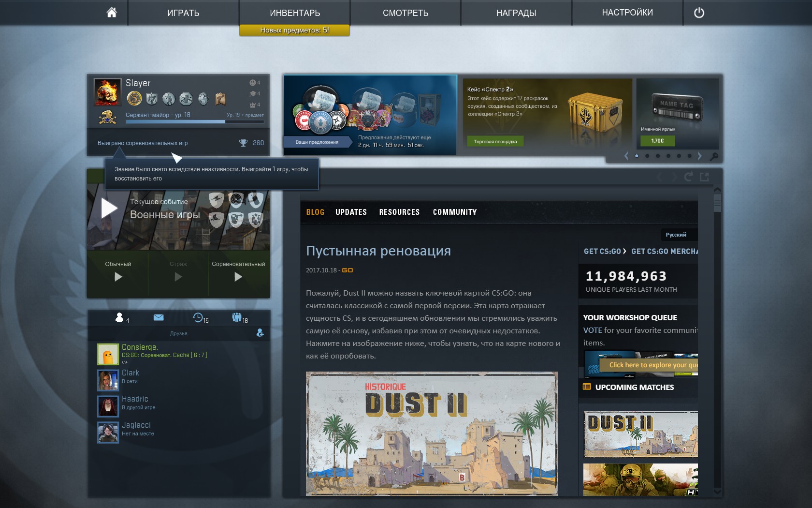Screen dimensions: 812x508
Task: Click the XP level progress bar
Action: pos(195,121)
